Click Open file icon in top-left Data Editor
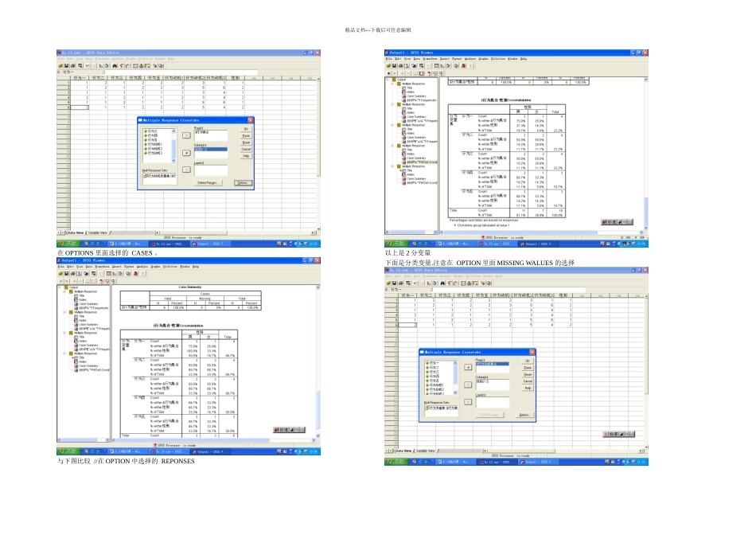The height and width of the screenshot is (535, 756). (x=60, y=65)
